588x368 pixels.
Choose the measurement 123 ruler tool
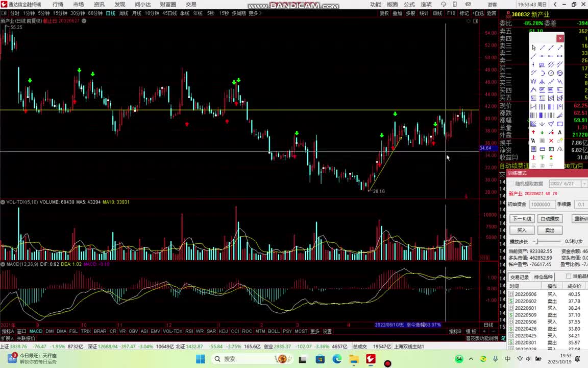(x=542, y=64)
